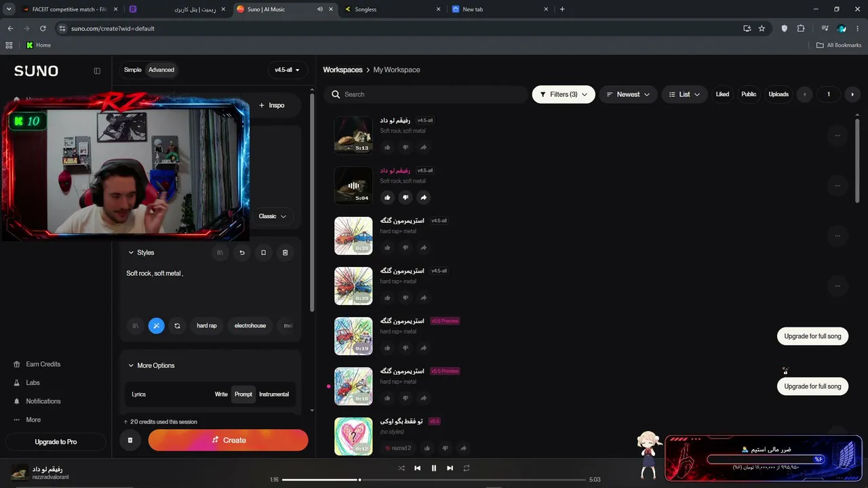Clear the Styles text with the trash icon
The width and height of the screenshot is (868, 488).
click(x=285, y=253)
